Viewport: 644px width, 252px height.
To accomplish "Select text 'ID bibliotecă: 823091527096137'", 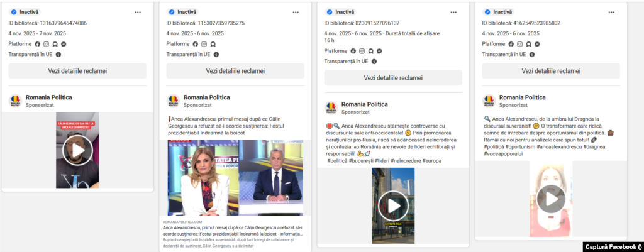I will [362, 23].
